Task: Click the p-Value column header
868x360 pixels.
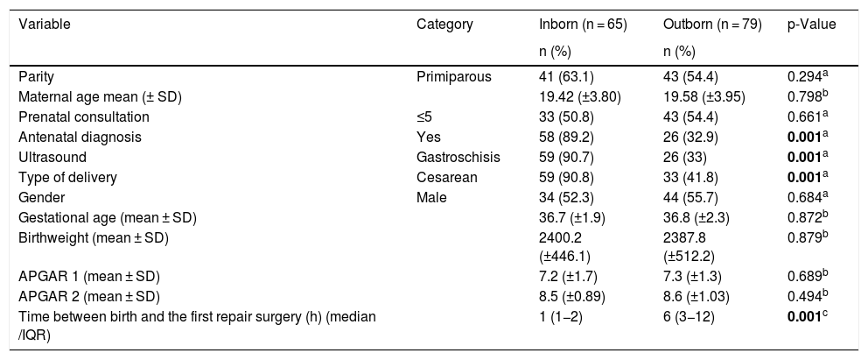Action: pos(811,25)
